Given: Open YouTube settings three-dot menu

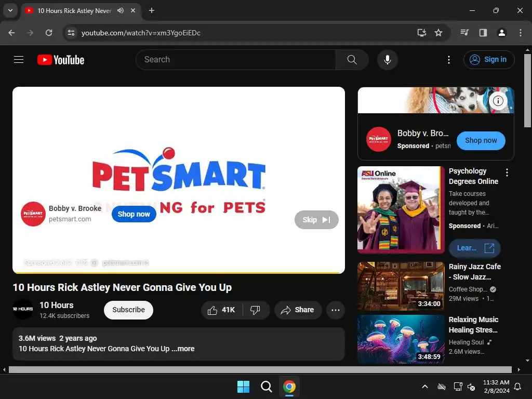Looking at the screenshot, I should [x=448, y=60].
